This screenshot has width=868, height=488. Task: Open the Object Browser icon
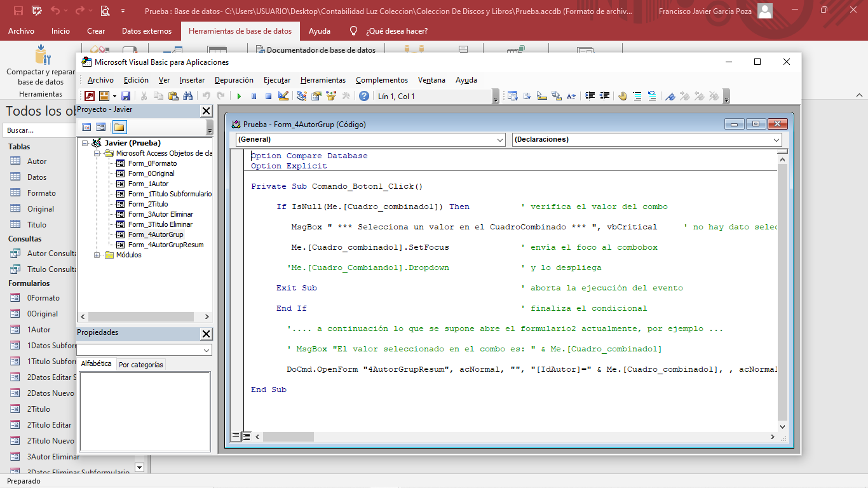coord(330,96)
